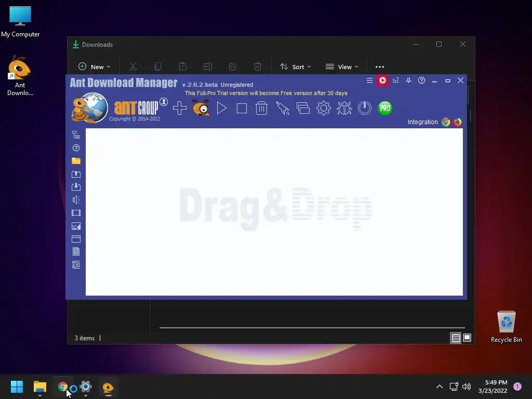Select the question mark category in sidebar
The height and width of the screenshot is (399, 532).
pos(76,148)
